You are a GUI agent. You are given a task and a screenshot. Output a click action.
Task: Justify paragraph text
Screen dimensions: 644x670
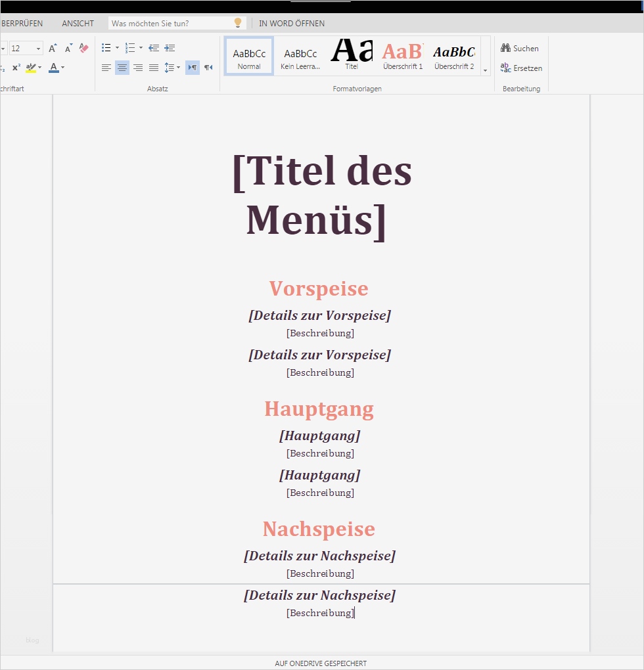(154, 68)
